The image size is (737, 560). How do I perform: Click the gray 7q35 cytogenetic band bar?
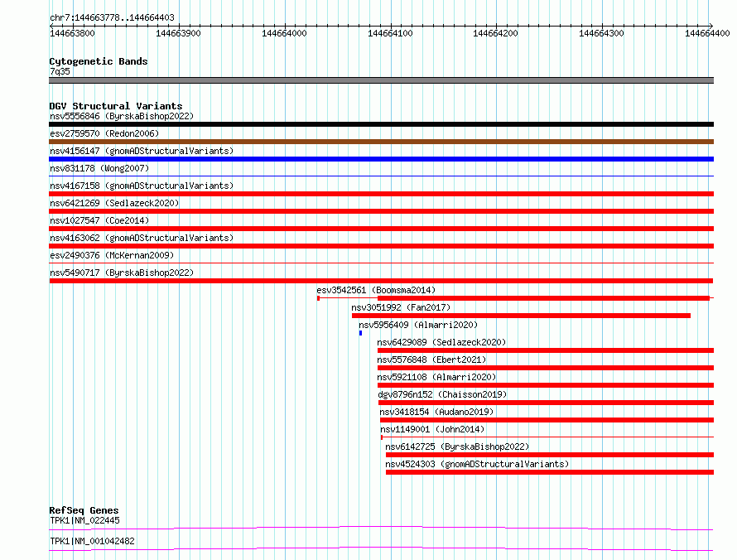pyautogui.click(x=381, y=80)
